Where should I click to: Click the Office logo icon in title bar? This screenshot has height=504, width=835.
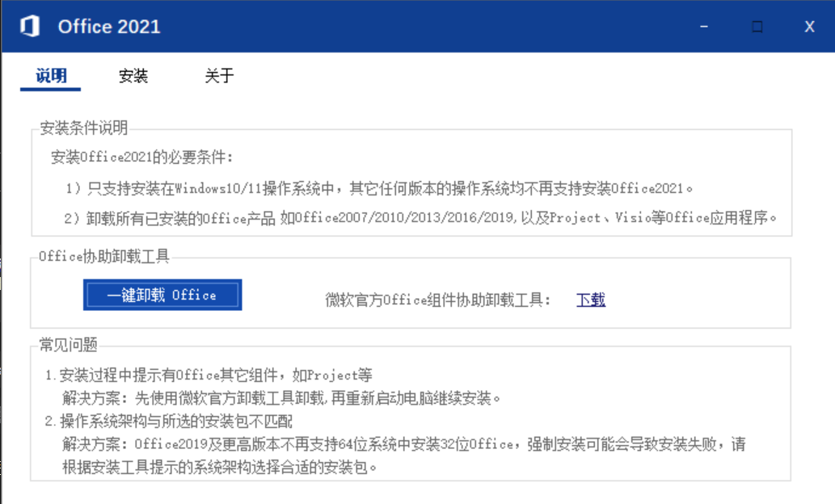[x=30, y=26]
